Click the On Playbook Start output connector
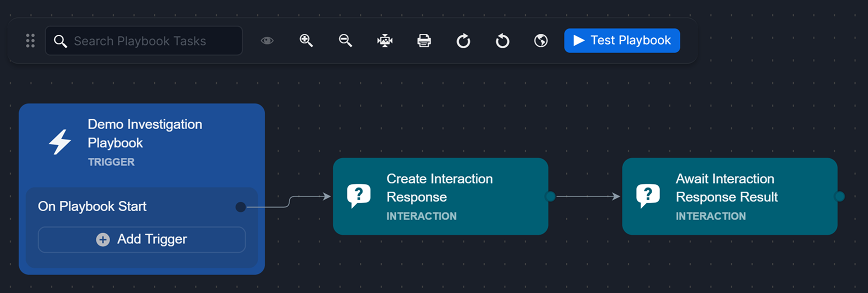The height and width of the screenshot is (293, 868). point(241,207)
